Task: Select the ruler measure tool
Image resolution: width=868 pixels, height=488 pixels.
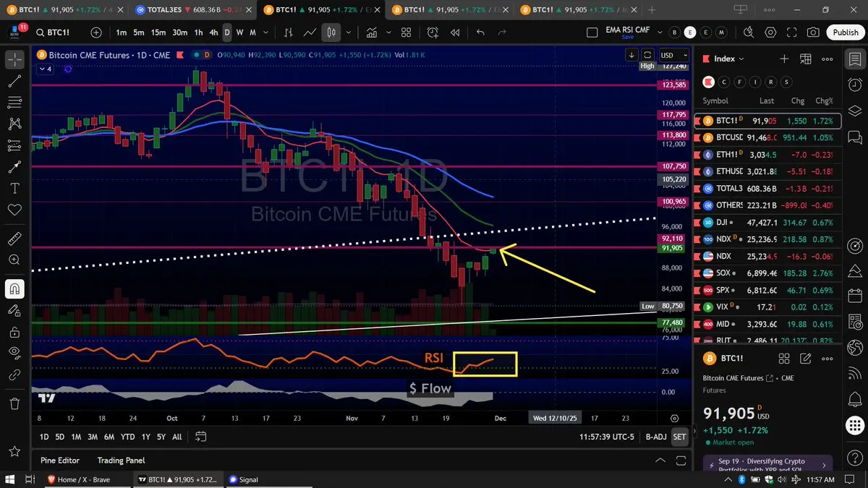Action: 14,238
